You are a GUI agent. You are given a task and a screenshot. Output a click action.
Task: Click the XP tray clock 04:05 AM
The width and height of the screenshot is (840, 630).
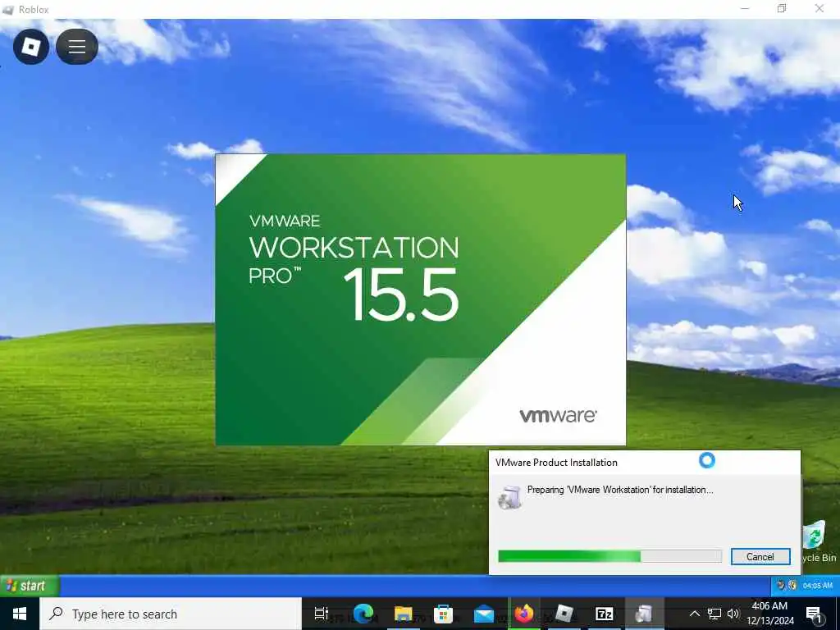pos(818,586)
